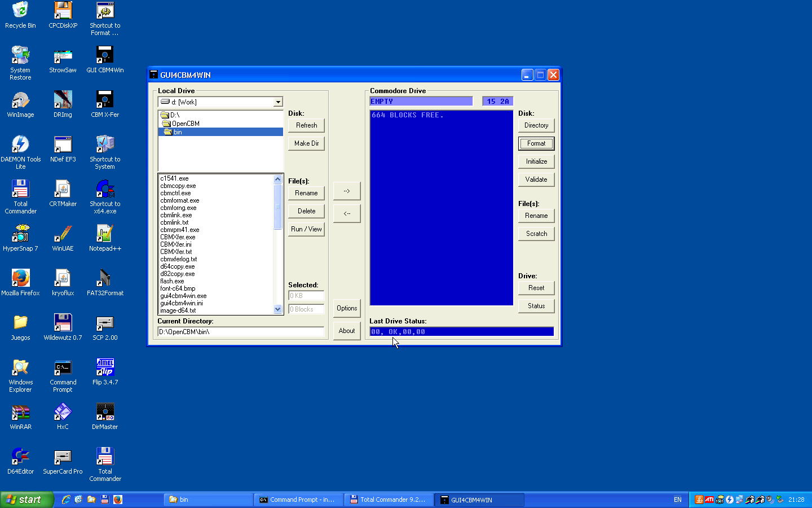
Task: Select WinImage desktop icon
Action: [20, 104]
